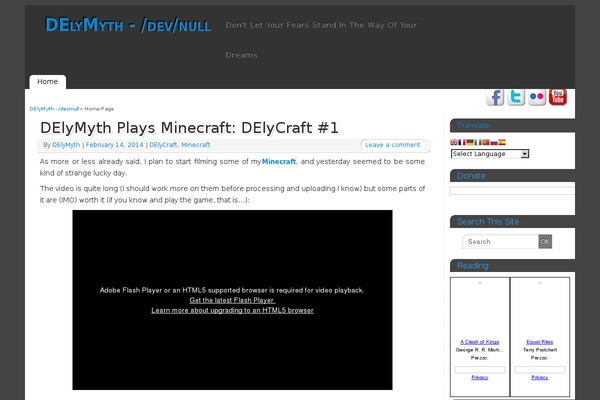Click the price box under Equal Rites
This screenshot has width=600, height=400.
[540, 369]
